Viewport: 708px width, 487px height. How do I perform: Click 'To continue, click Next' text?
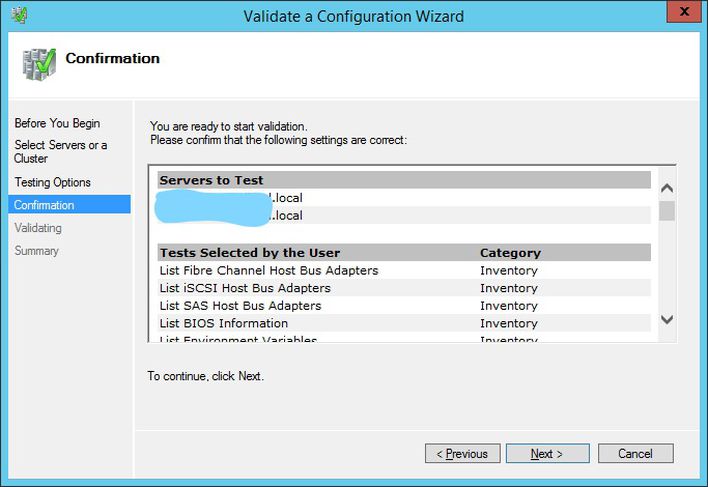click(205, 376)
